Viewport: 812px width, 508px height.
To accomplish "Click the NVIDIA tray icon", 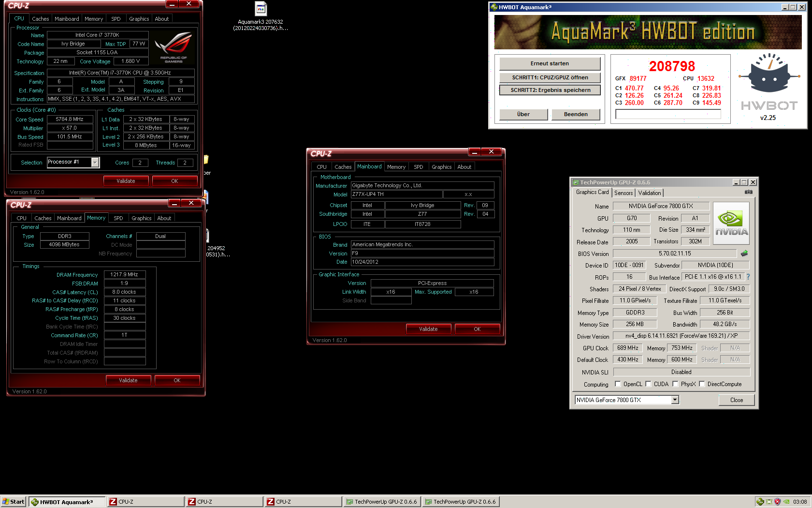I will tap(786, 502).
